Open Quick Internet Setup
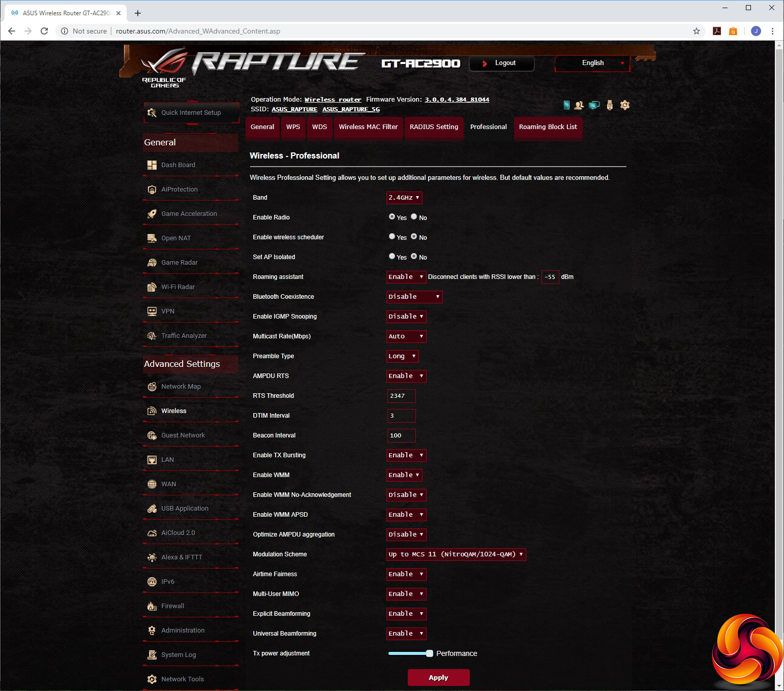The width and height of the screenshot is (784, 691). (x=191, y=113)
